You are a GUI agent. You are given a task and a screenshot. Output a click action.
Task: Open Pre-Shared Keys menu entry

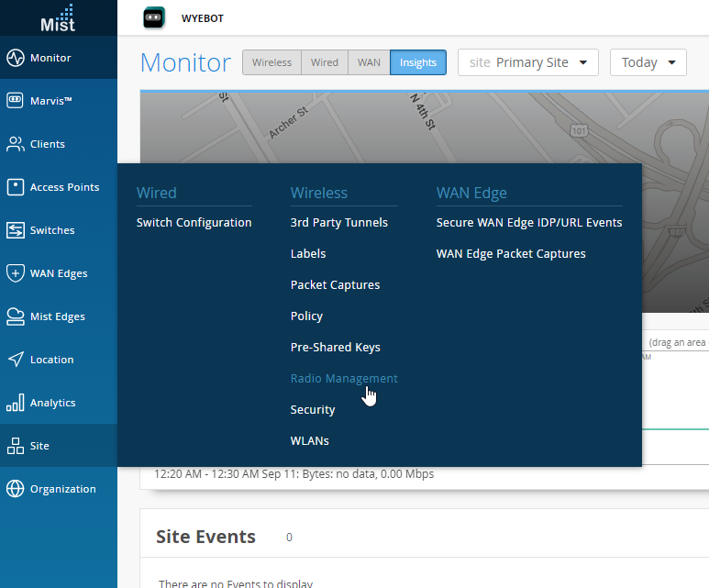(335, 348)
